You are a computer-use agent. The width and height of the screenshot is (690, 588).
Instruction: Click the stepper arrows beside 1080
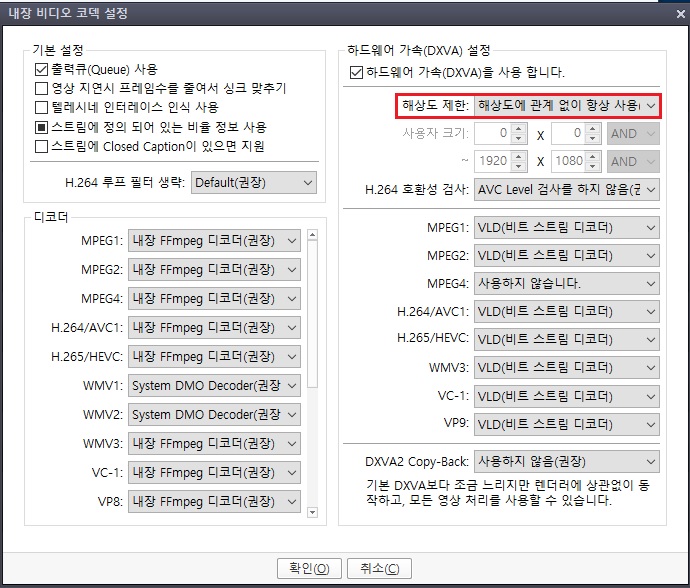point(593,161)
